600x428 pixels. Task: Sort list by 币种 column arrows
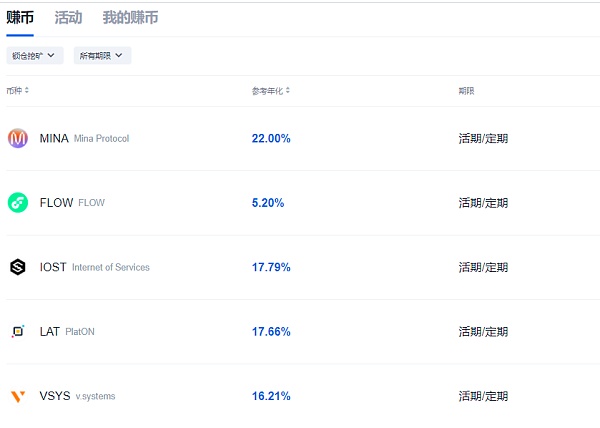click(x=27, y=91)
